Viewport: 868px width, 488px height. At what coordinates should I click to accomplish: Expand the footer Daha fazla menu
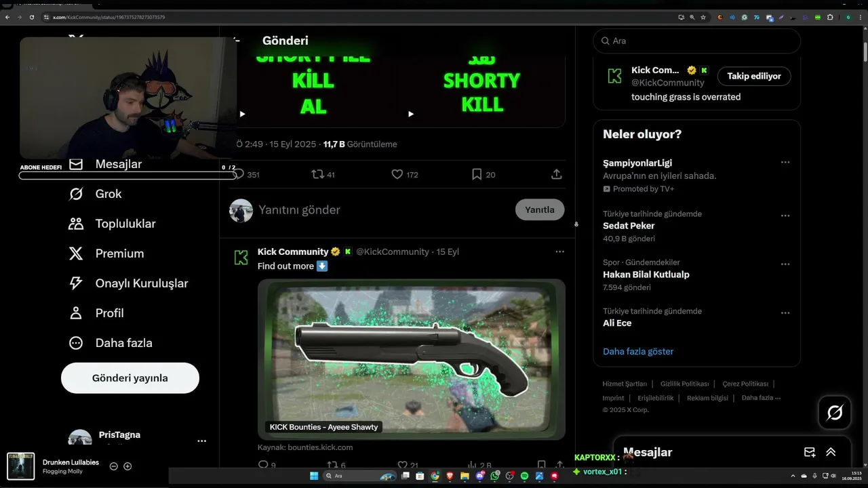point(761,398)
